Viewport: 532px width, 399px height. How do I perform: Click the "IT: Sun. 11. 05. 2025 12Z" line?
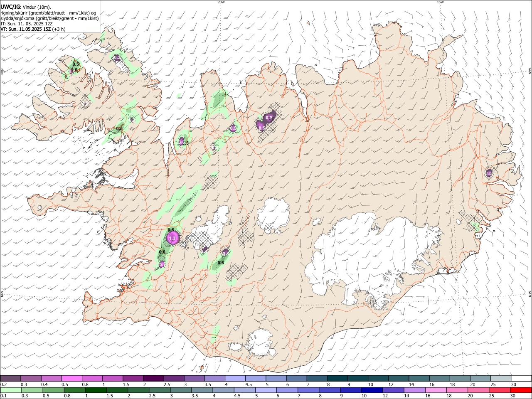coord(27,23)
